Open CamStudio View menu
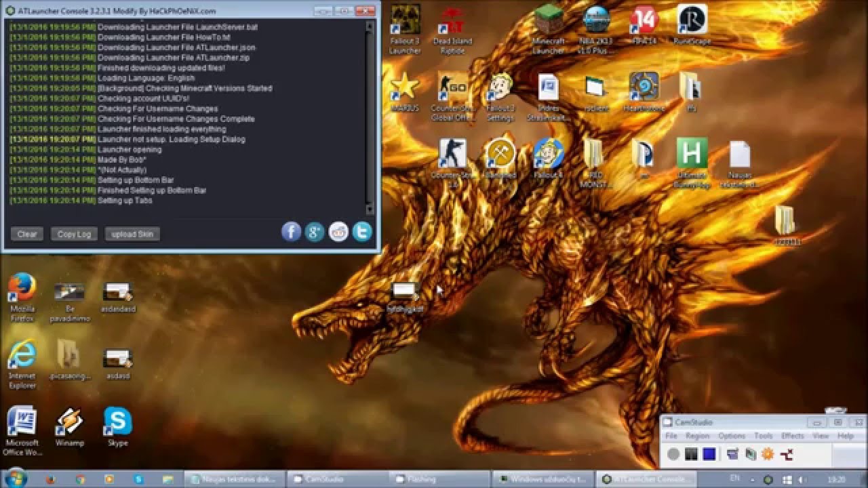 tap(821, 436)
